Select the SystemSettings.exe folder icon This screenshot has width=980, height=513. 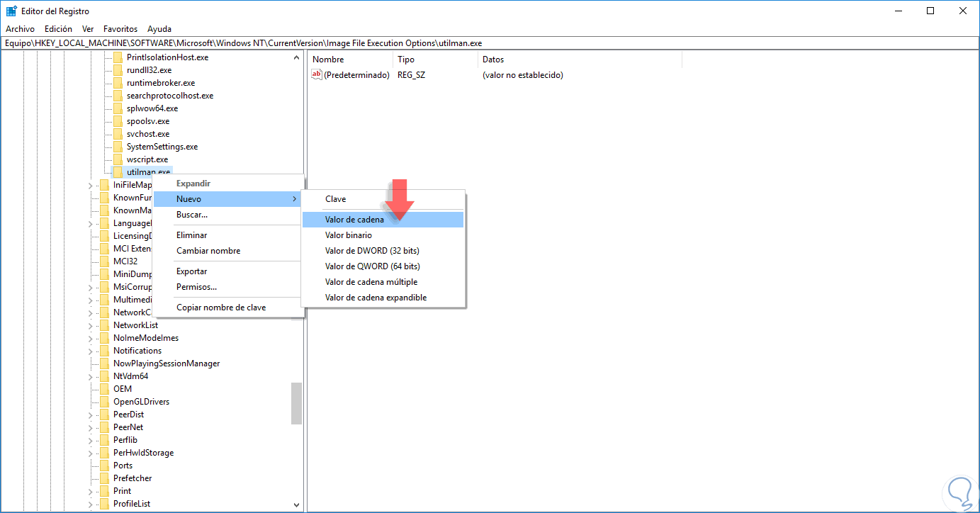click(x=118, y=147)
